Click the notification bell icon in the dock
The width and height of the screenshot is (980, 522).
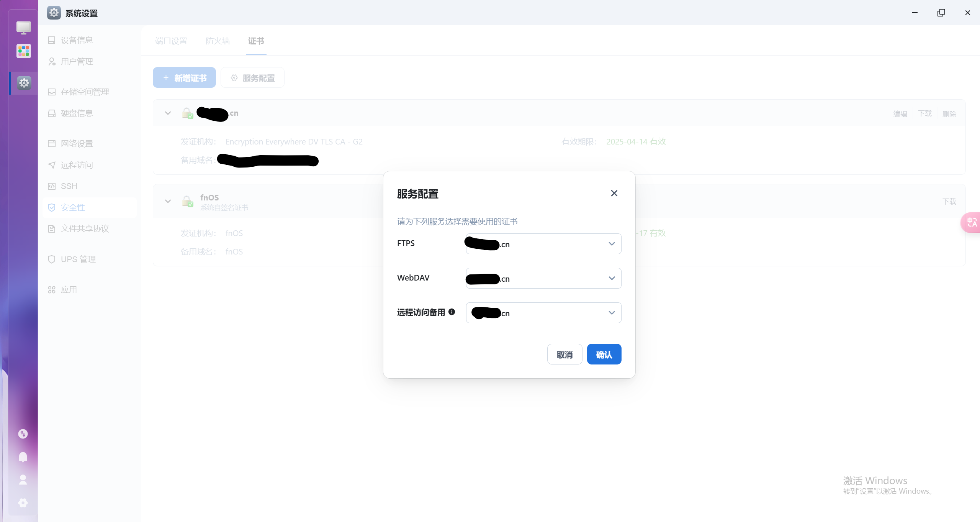pyautogui.click(x=23, y=457)
